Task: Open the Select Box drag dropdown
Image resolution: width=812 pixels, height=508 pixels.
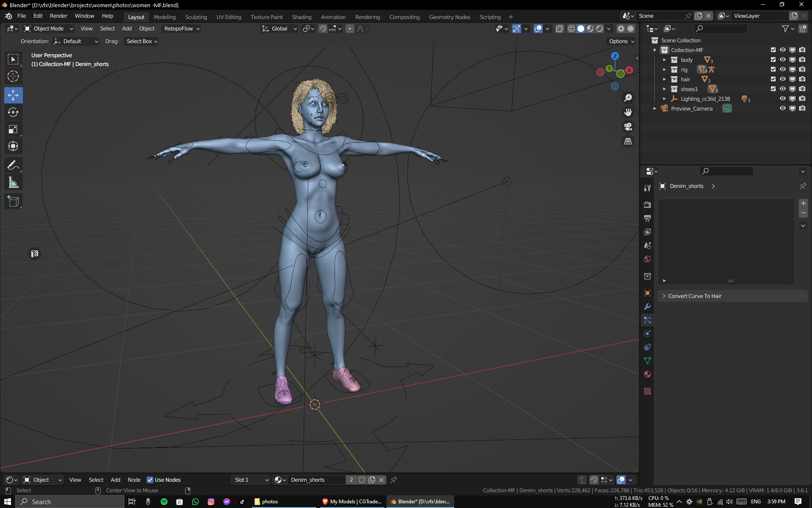Action: 142,41
